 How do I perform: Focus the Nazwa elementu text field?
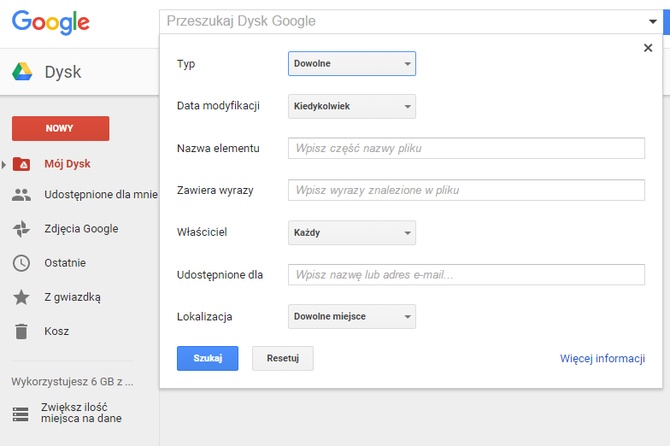point(466,148)
